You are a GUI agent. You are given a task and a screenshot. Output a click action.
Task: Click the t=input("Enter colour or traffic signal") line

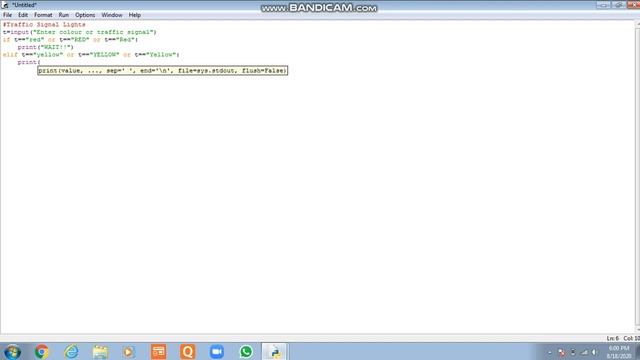click(x=80, y=32)
